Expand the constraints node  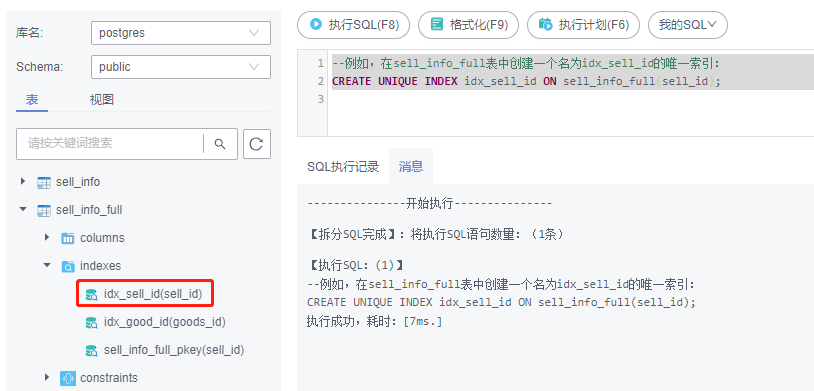coord(47,377)
